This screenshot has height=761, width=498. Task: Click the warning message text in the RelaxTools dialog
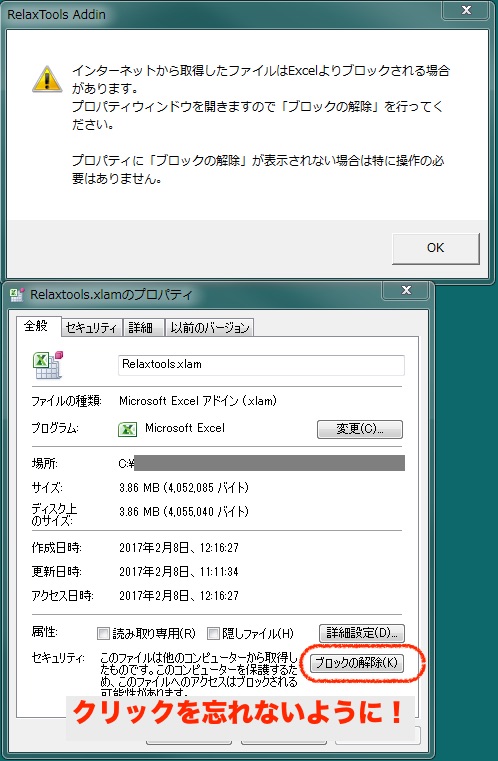(x=261, y=124)
